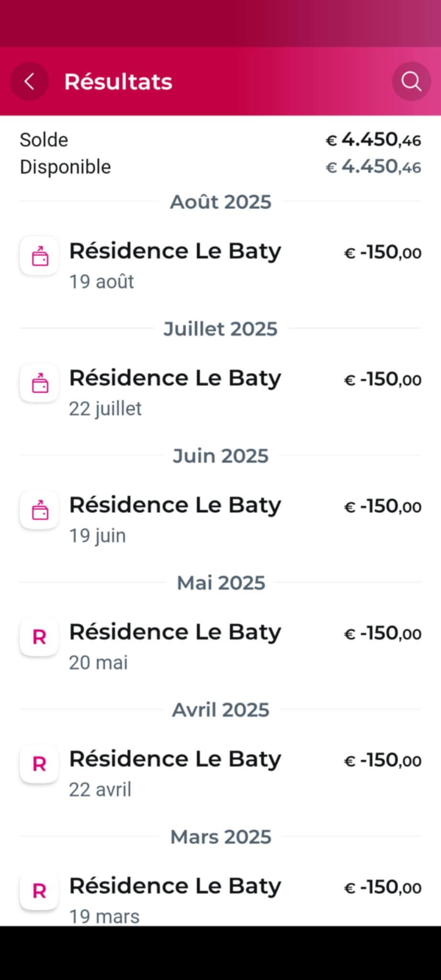
Task: Tap the back arrow icon
Action: [29, 81]
